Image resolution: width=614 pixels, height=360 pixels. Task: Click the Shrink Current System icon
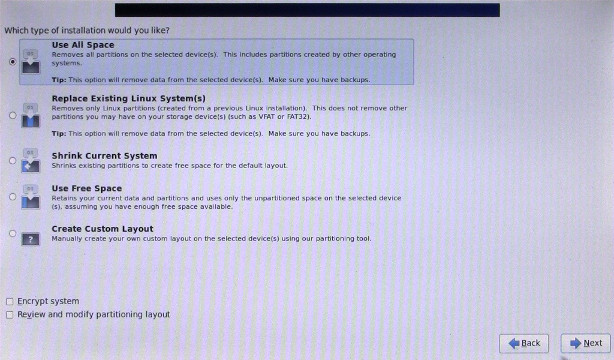click(x=31, y=161)
